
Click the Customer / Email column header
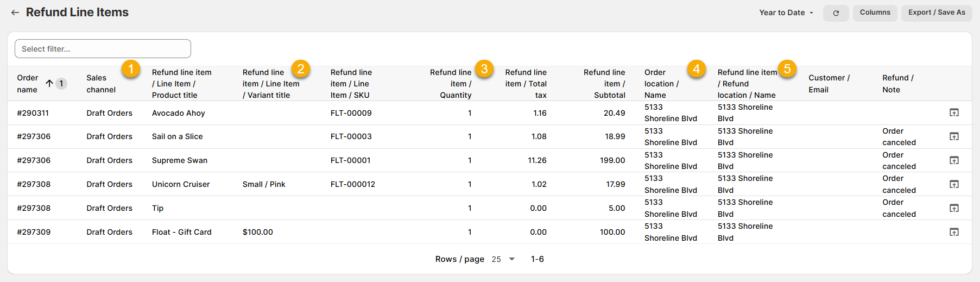[x=829, y=84]
